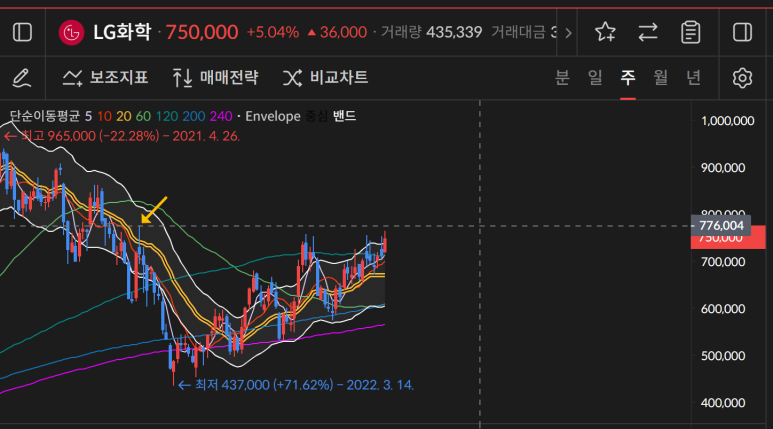Viewport: 773px width, 429px height.
Task: Click the 600,000 price axis label
Action: [x=723, y=309]
